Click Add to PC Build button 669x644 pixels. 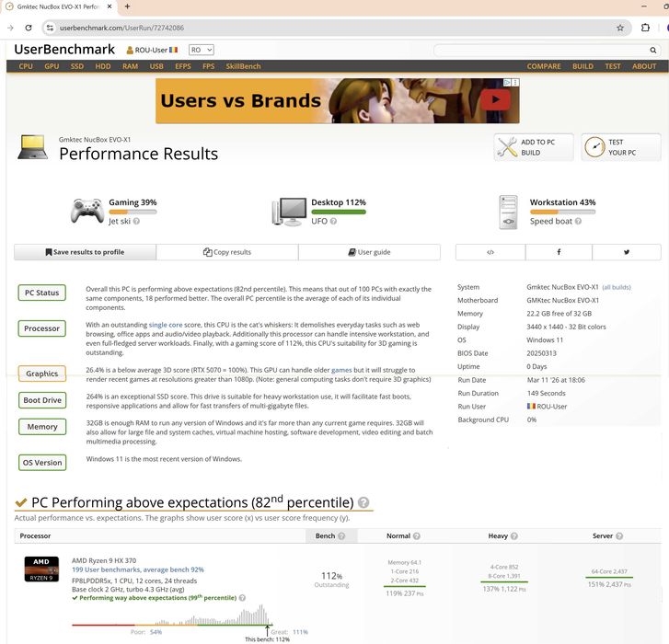pyautogui.click(x=534, y=147)
